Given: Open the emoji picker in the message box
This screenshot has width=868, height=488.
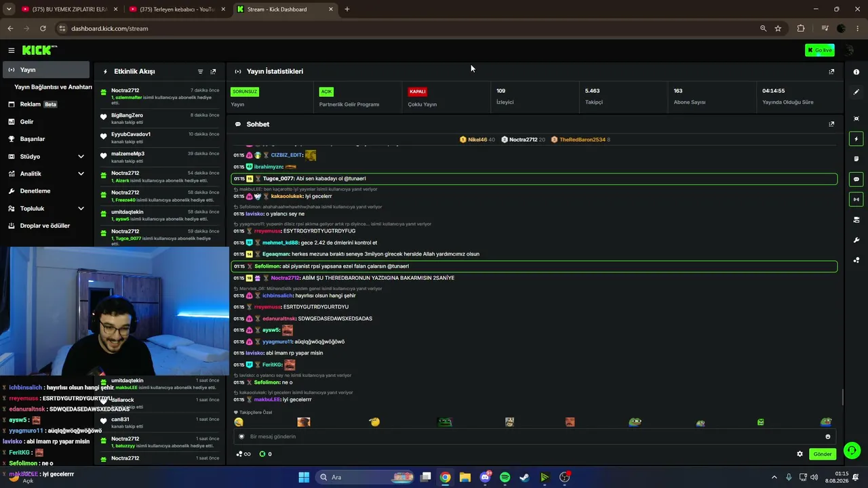Looking at the screenshot, I should (827, 436).
